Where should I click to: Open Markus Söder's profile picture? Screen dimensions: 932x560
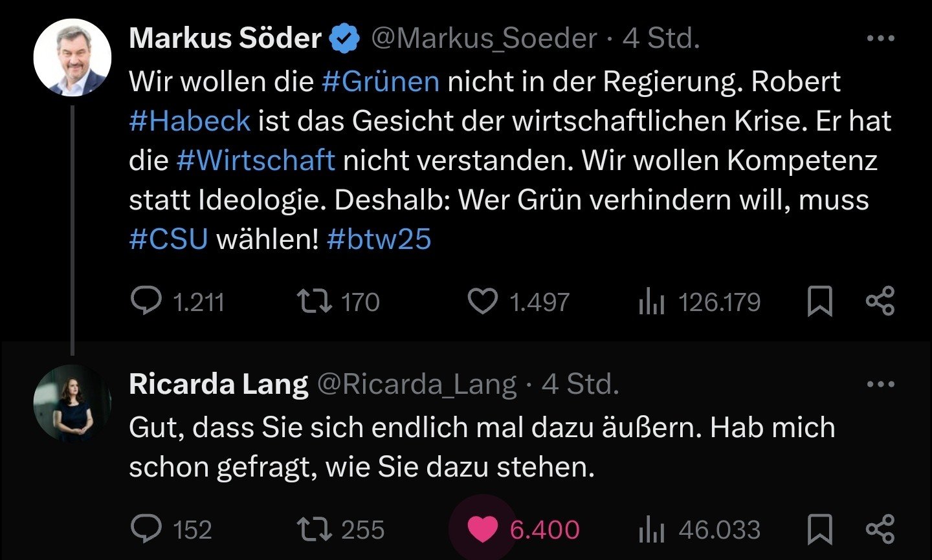coord(72,58)
